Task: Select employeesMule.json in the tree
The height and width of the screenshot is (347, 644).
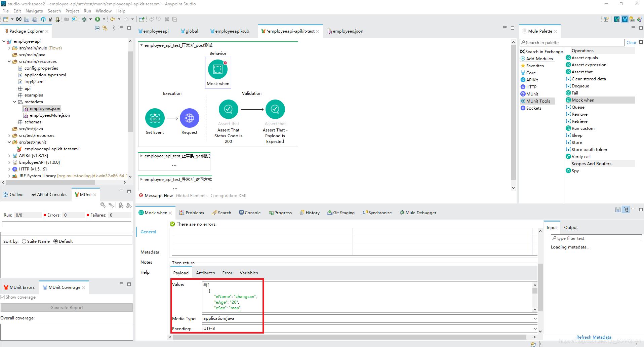Action: (x=47, y=115)
